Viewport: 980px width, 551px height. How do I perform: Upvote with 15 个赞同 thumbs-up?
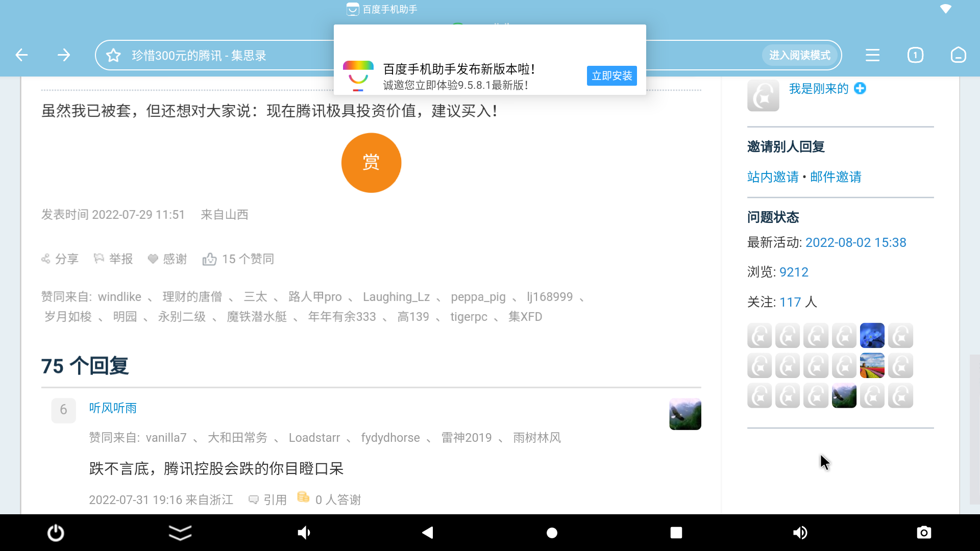(x=209, y=259)
